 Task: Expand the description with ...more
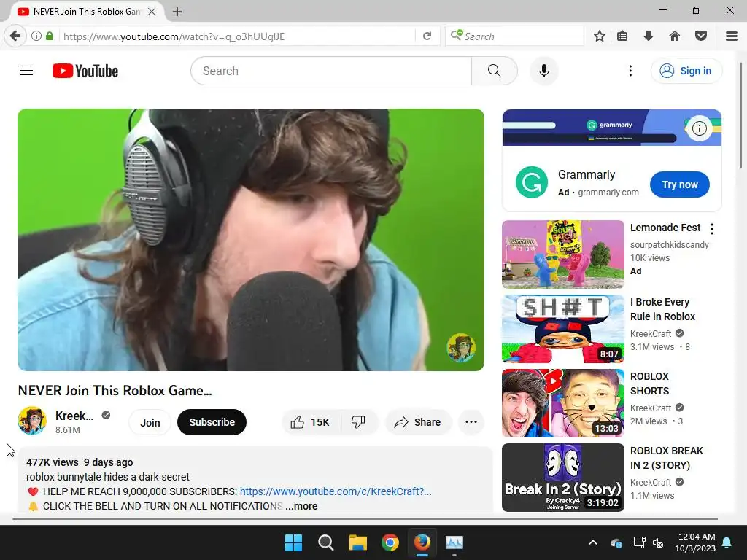[x=301, y=506]
